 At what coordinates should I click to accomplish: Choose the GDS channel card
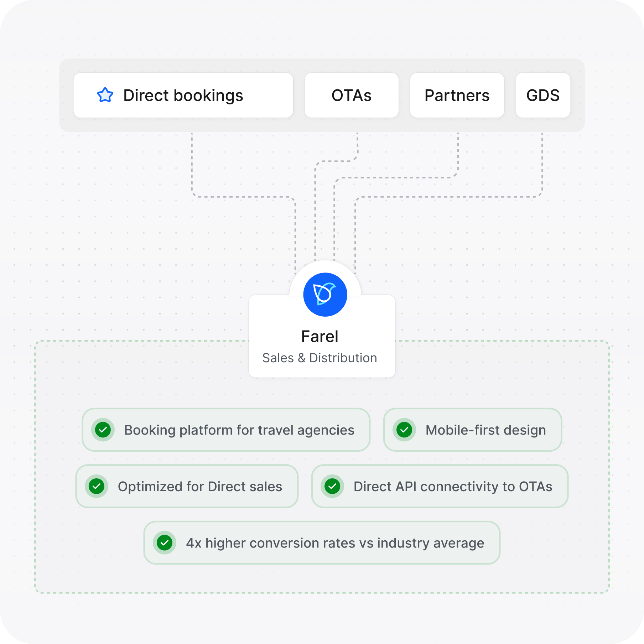tap(542, 95)
